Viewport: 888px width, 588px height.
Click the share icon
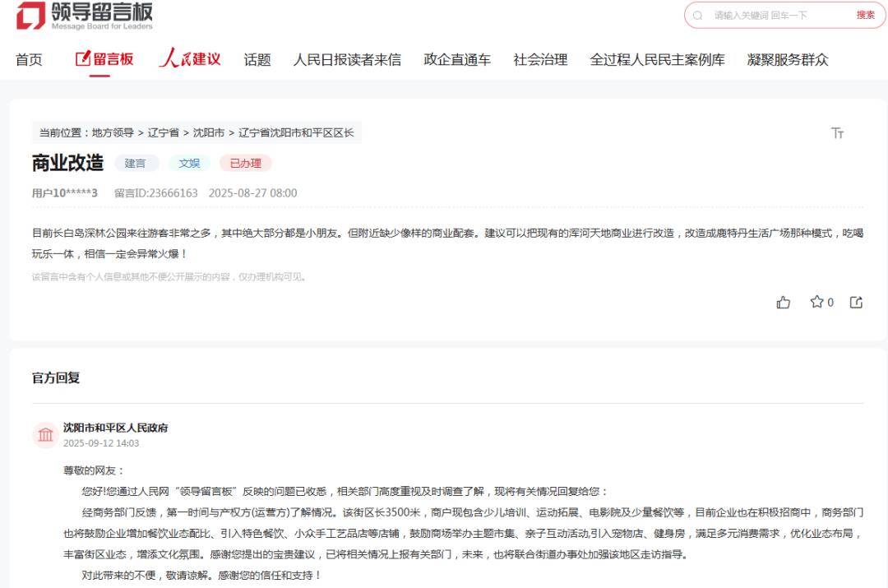856,303
